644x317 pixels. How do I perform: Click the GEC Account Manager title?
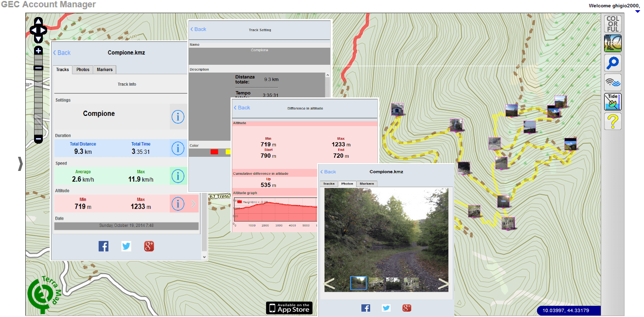click(x=48, y=4)
